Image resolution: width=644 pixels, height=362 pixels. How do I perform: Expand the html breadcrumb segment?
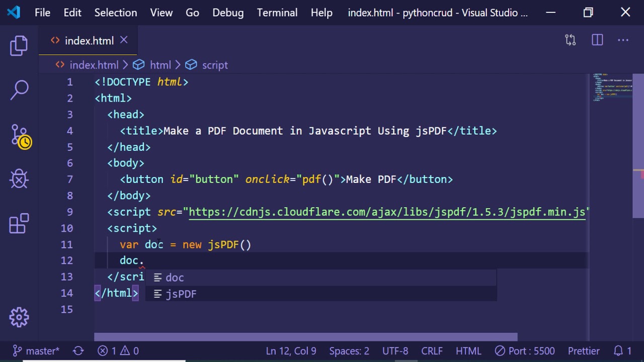(x=160, y=65)
